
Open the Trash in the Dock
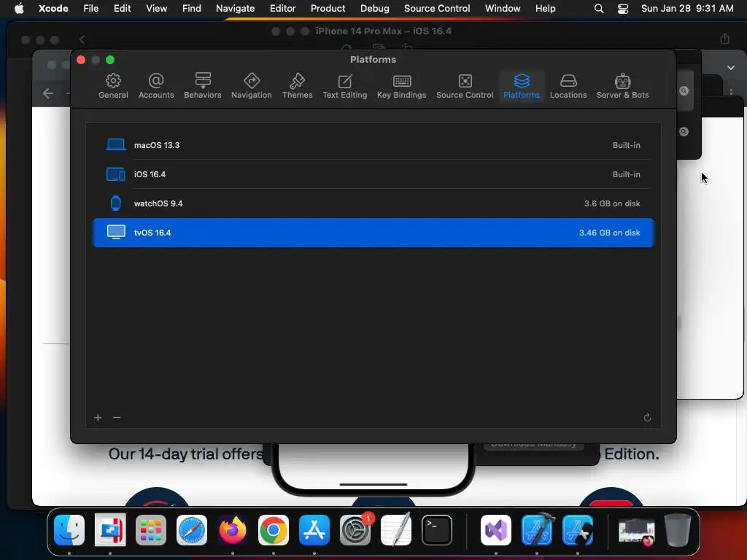click(x=678, y=530)
